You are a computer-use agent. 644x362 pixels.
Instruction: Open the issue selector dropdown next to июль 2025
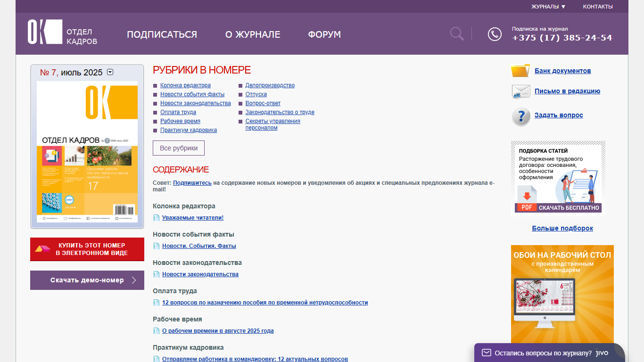coord(110,72)
